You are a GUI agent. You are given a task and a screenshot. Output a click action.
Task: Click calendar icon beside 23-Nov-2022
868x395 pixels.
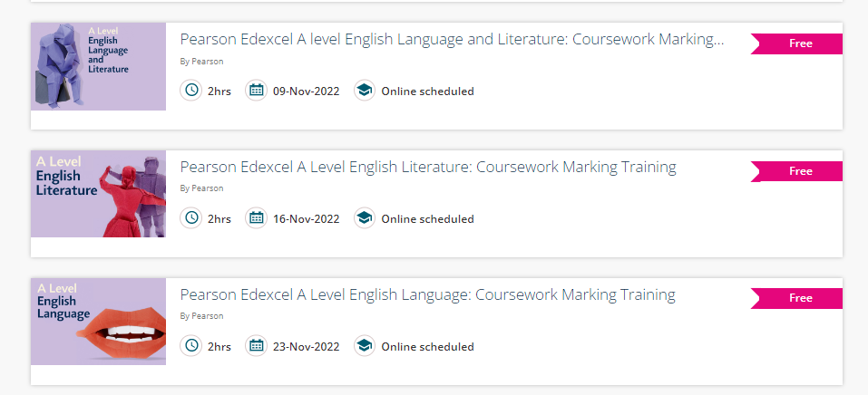256,346
